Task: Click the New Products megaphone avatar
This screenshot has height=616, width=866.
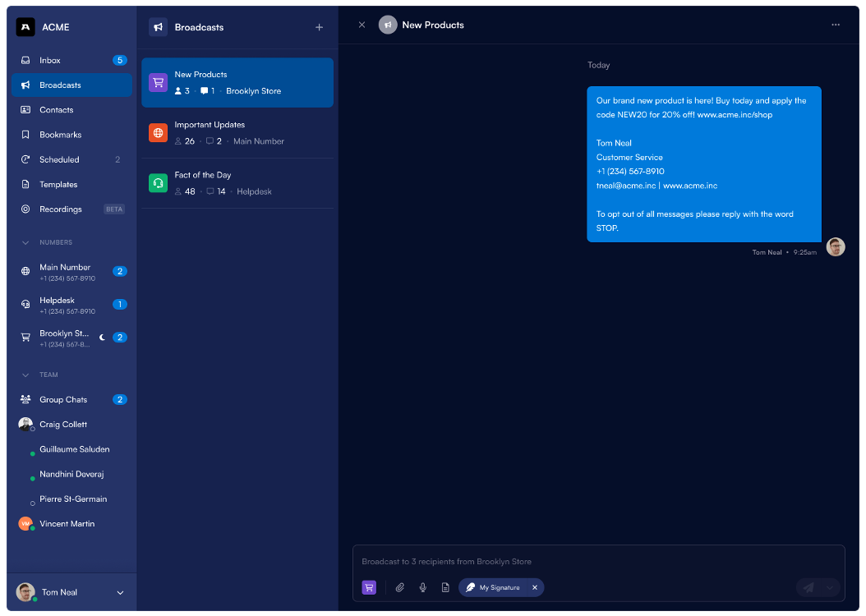Action: (x=388, y=25)
